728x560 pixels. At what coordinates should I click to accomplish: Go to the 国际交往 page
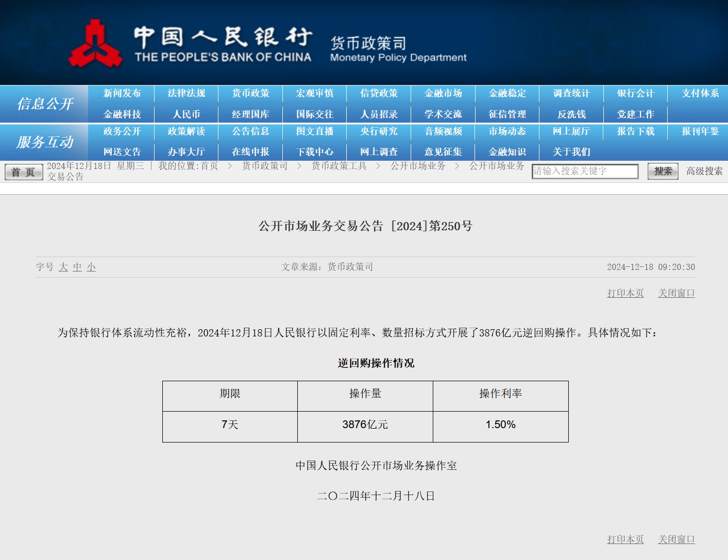pyautogui.click(x=315, y=114)
